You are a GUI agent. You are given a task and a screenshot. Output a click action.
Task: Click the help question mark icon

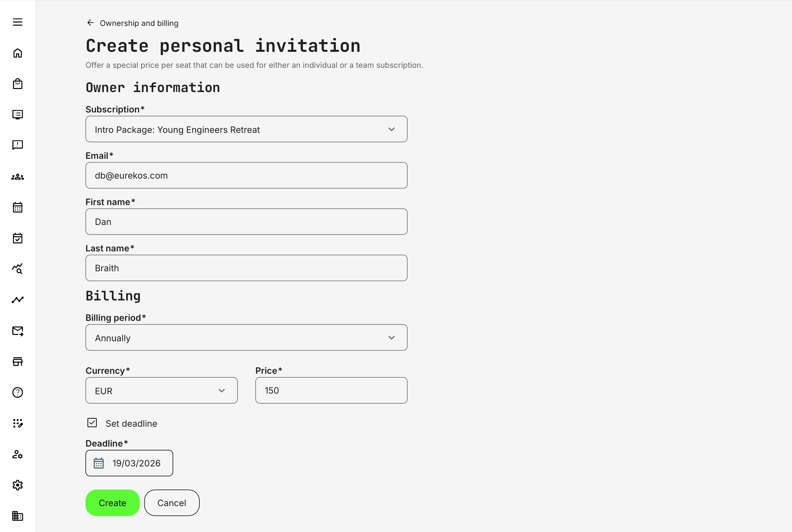17,393
